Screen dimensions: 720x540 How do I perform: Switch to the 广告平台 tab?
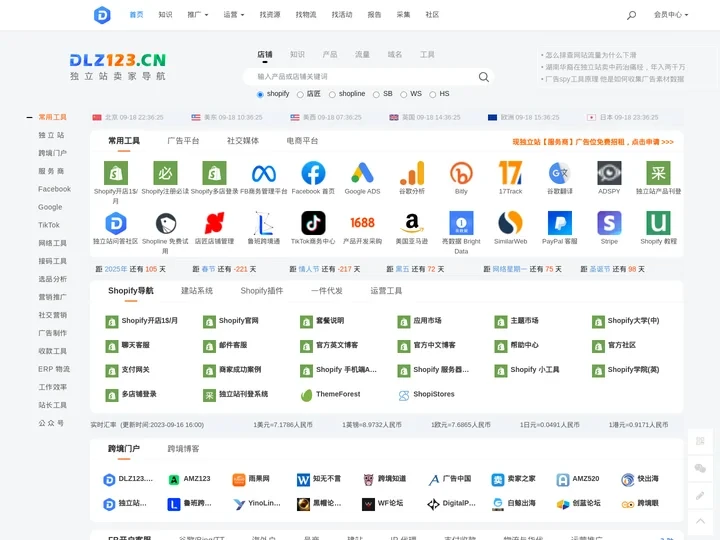(x=183, y=141)
